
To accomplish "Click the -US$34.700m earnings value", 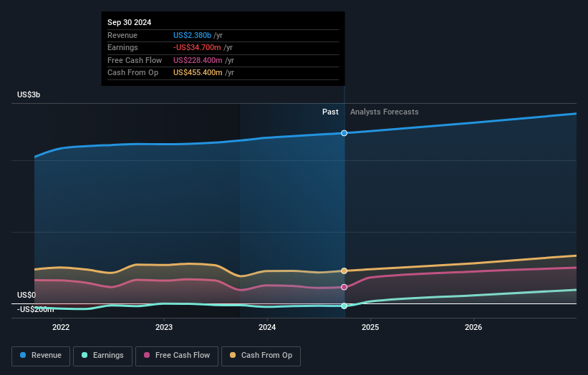I will (x=197, y=47).
